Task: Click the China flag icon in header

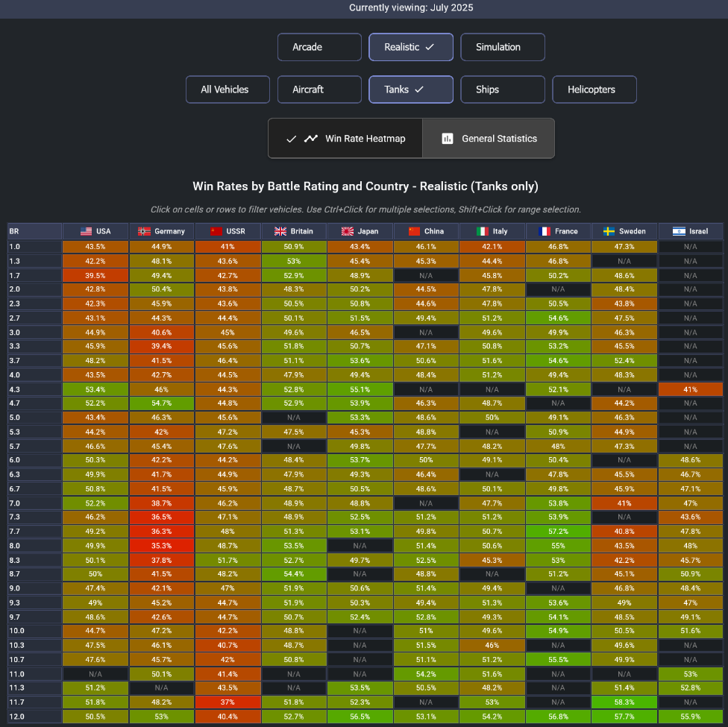Action: pos(414,231)
